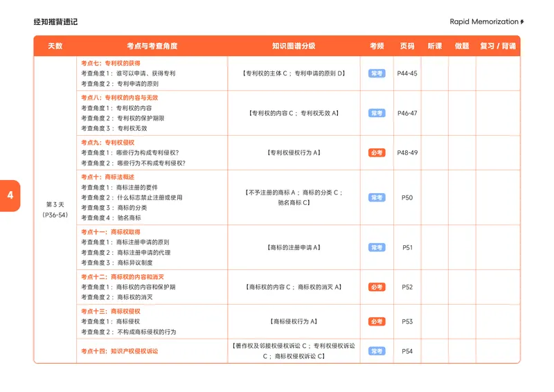Click the 常考 badge in the P44-45 row
Screen dimensions: 554x392
coord(377,73)
